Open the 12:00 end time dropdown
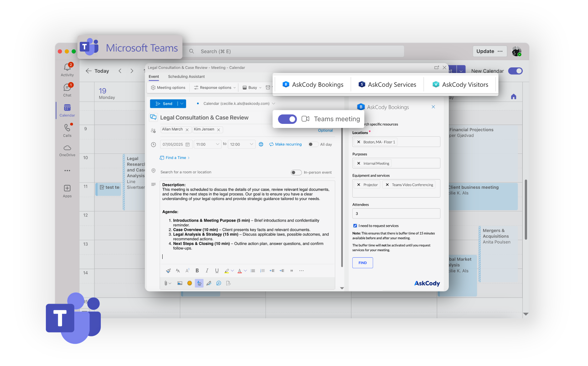 point(242,144)
